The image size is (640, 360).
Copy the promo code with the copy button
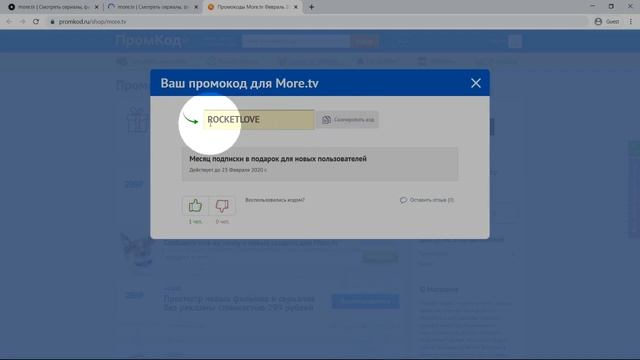click(x=348, y=120)
